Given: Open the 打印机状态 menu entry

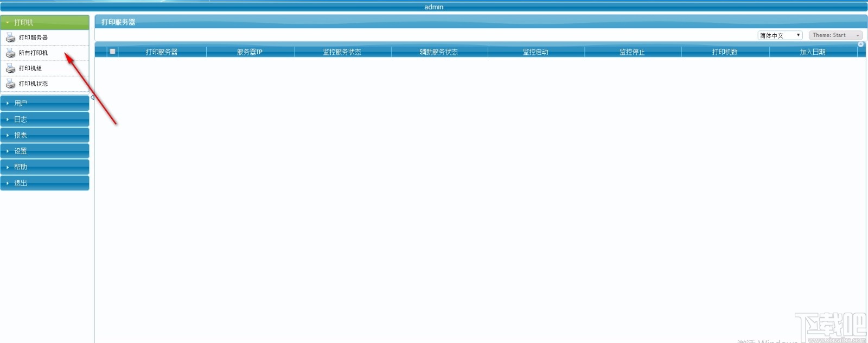Looking at the screenshot, I should click(x=44, y=84).
